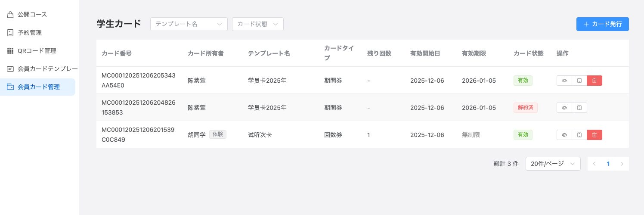Screen dimensions: 644x215
Task: Open 公開コース in the sidebar
Action: (x=32, y=15)
